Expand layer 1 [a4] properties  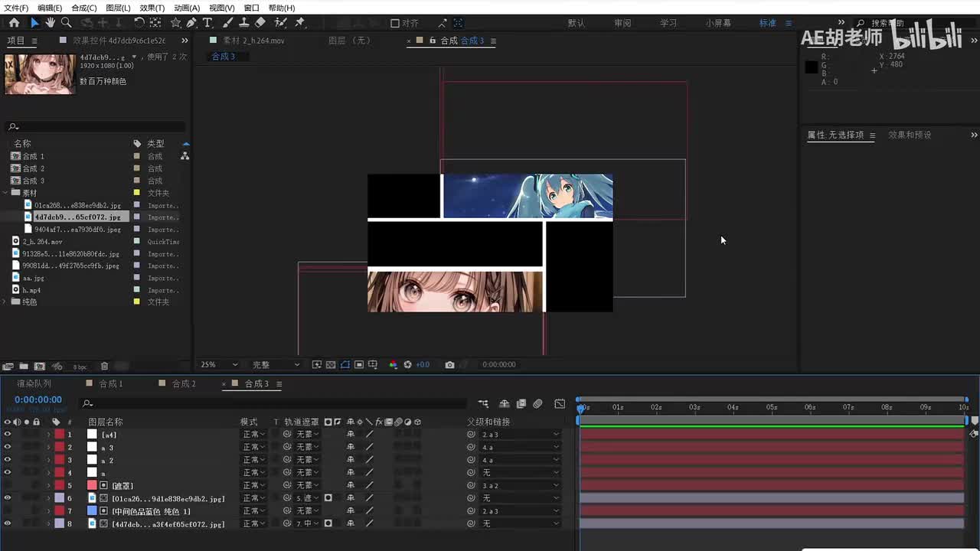click(x=48, y=435)
